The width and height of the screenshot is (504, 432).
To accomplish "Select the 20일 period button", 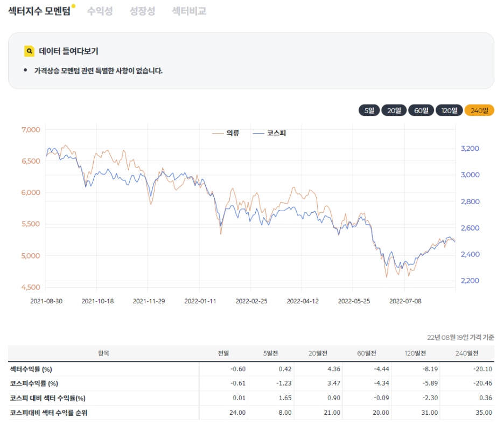I will point(394,110).
